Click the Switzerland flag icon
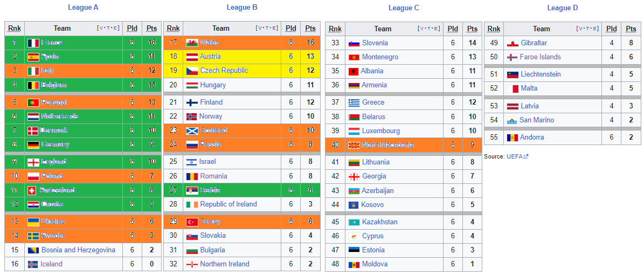 click(x=32, y=190)
